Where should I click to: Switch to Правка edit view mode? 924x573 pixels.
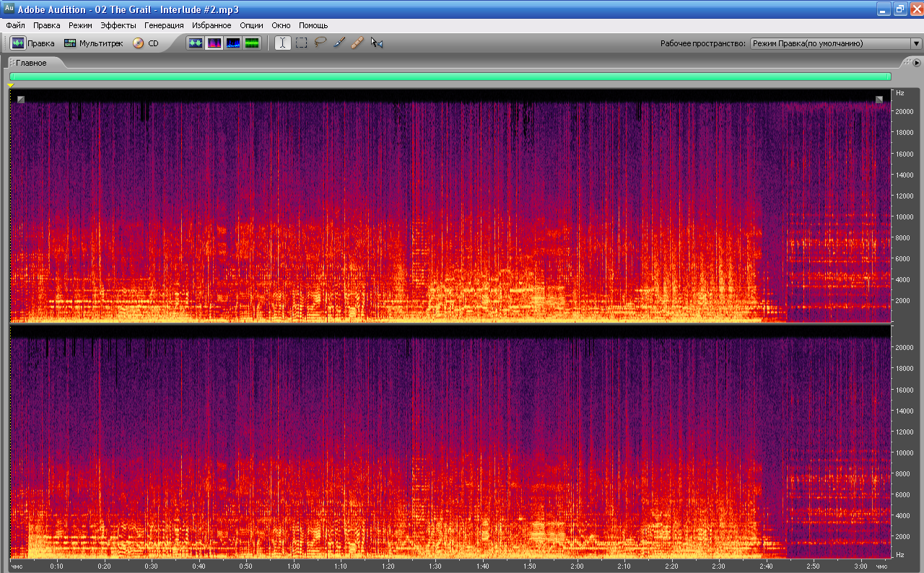(x=32, y=43)
